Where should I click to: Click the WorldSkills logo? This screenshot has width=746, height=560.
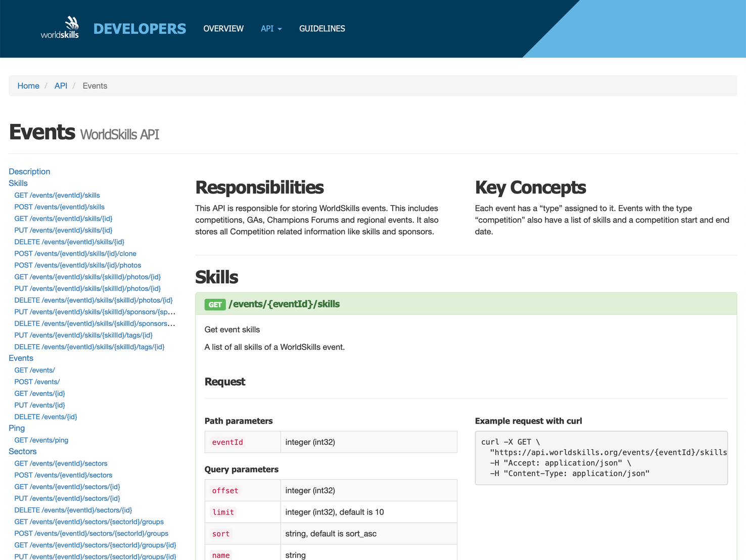tap(60, 28)
